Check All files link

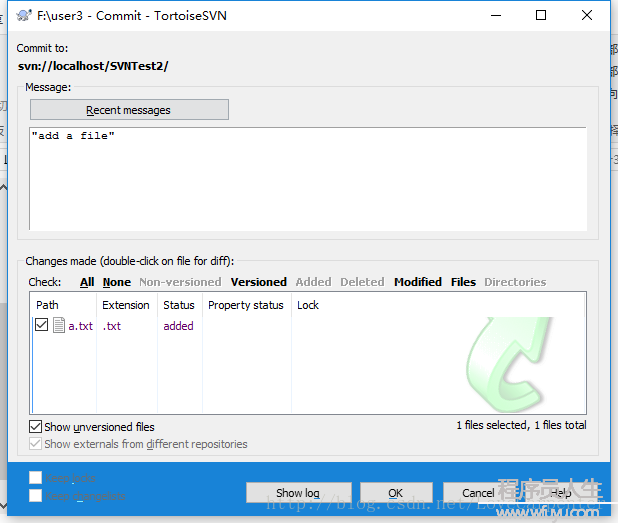pyautogui.click(x=87, y=282)
